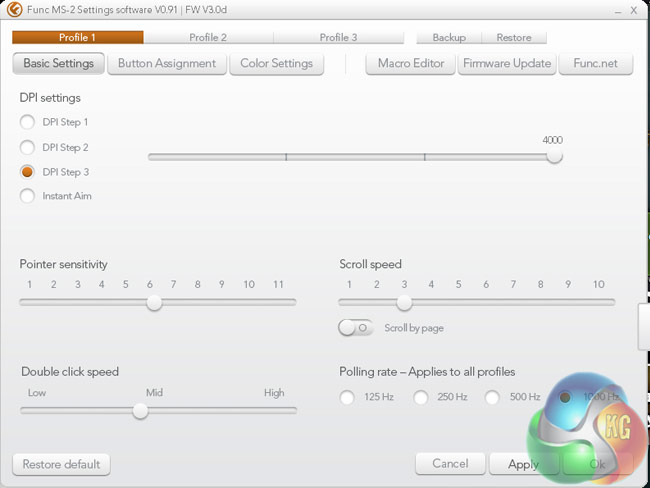The height and width of the screenshot is (488, 650).
Task: Click the DPI slider handle at 4000
Action: (x=554, y=156)
